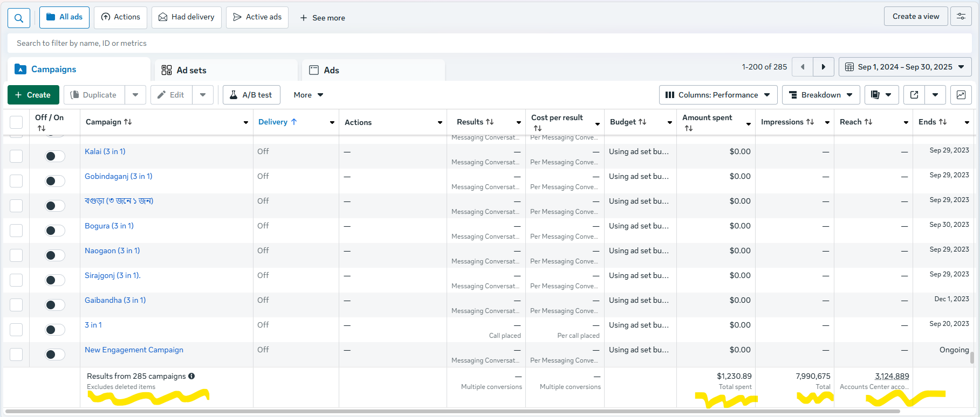Viewport: 980px width, 417px height.
Task: Switch to the Ad sets tab
Action: (x=191, y=70)
